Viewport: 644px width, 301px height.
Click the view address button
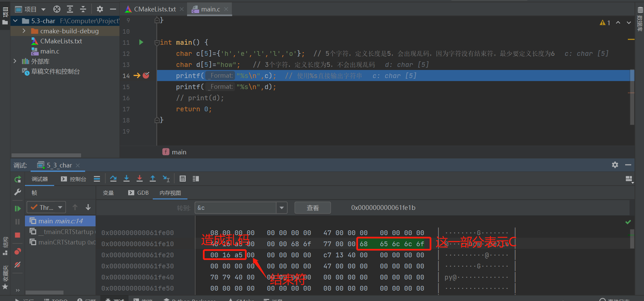pos(313,208)
